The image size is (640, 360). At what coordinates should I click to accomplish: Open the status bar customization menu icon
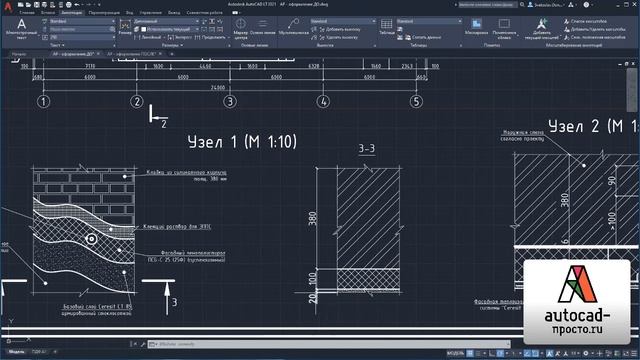(634, 353)
